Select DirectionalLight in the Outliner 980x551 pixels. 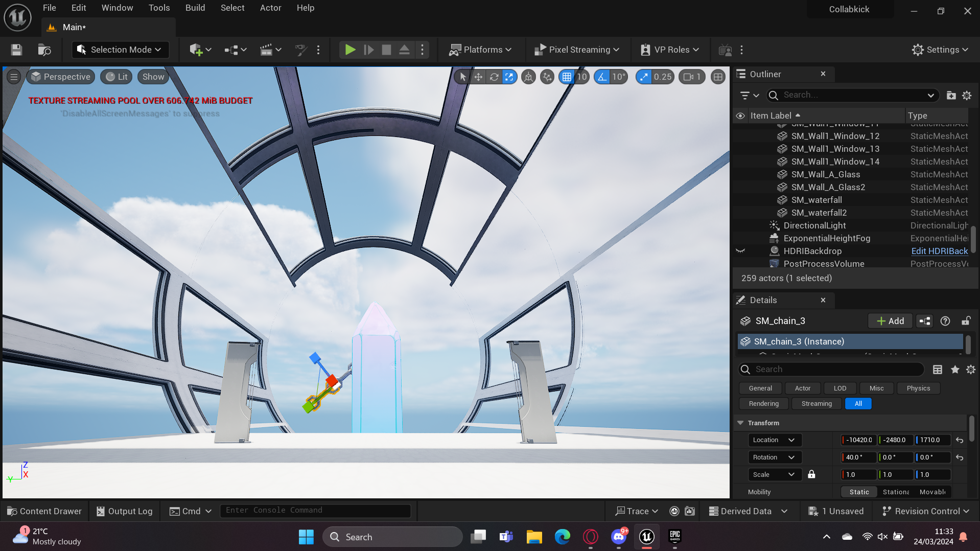pyautogui.click(x=814, y=225)
